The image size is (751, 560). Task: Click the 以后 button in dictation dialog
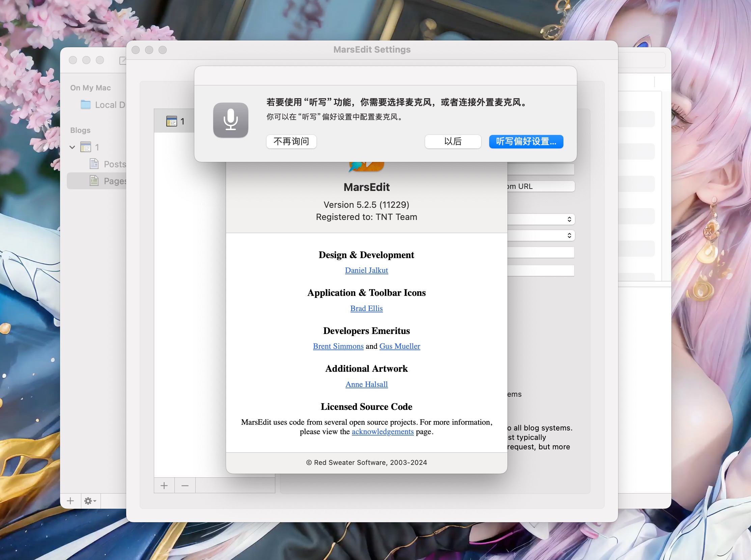pos(453,141)
